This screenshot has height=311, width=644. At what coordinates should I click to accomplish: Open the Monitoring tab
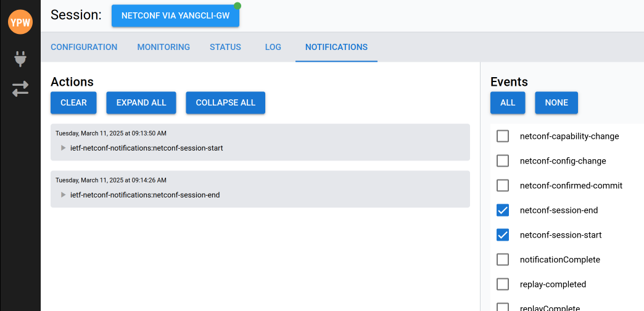(x=163, y=47)
